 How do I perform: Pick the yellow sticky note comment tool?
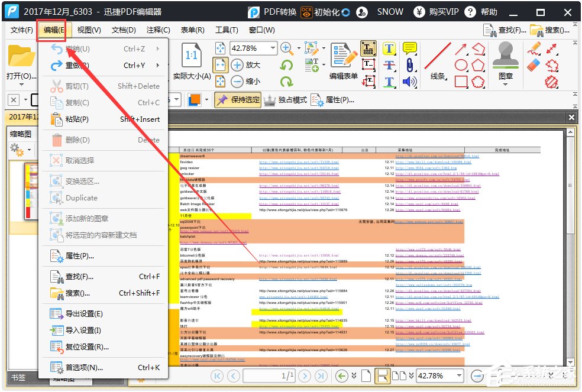(409, 48)
